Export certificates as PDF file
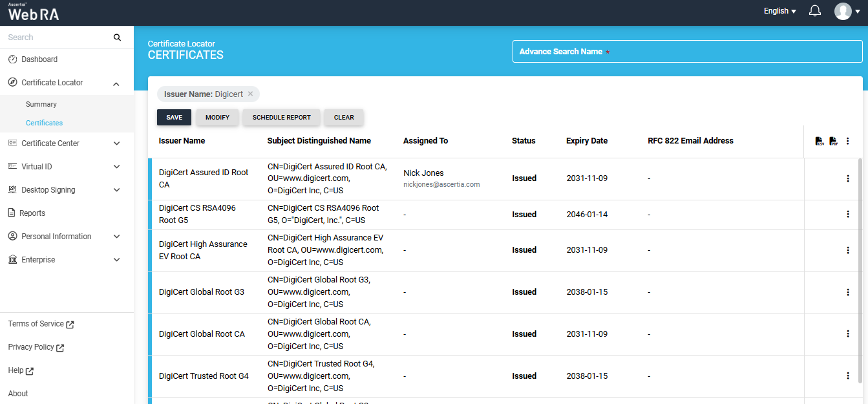Viewport: 868px width, 404px height. point(833,141)
